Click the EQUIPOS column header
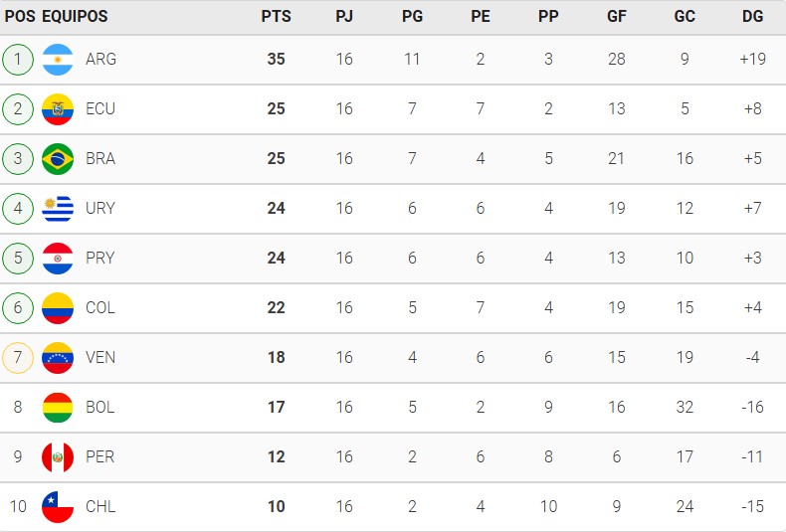 click(75, 17)
